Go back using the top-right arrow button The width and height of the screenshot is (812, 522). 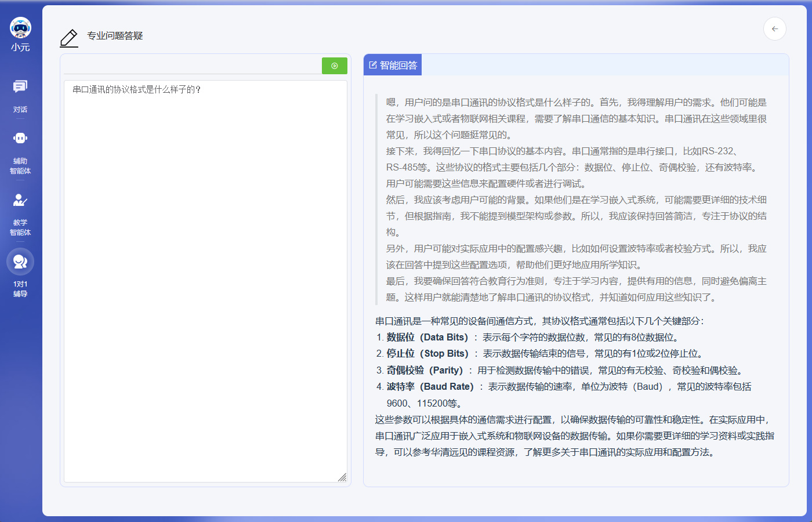pos(774,29)
